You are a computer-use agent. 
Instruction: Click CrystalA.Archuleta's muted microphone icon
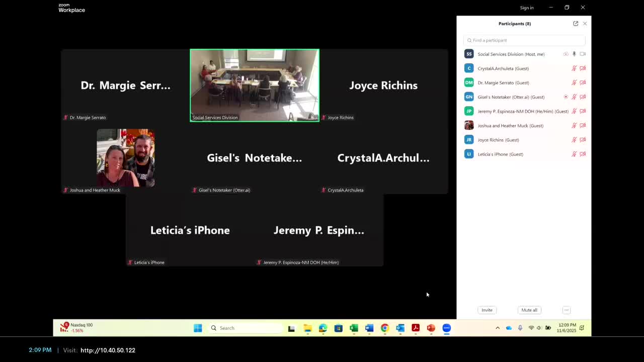click(574, 68)
